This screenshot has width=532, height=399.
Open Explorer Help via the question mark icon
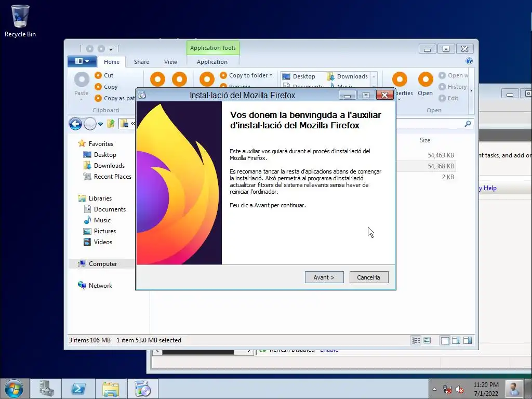click(x=469, y=61)
